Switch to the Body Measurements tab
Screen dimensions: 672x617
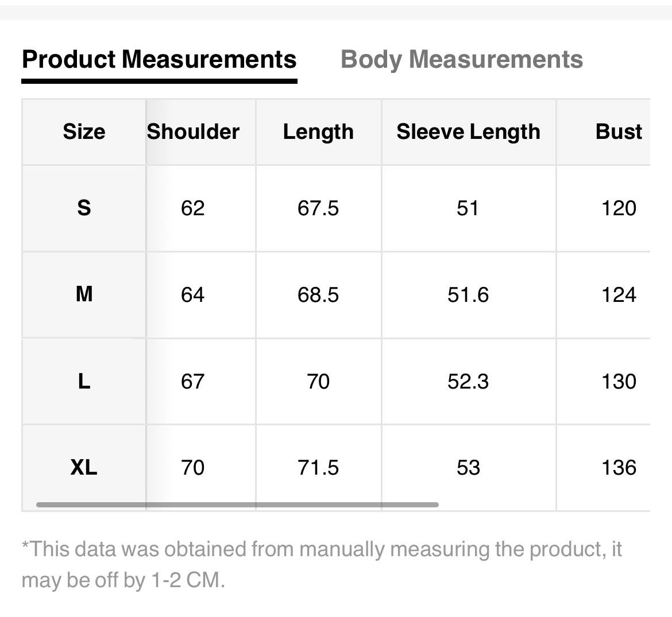(461, 59)
